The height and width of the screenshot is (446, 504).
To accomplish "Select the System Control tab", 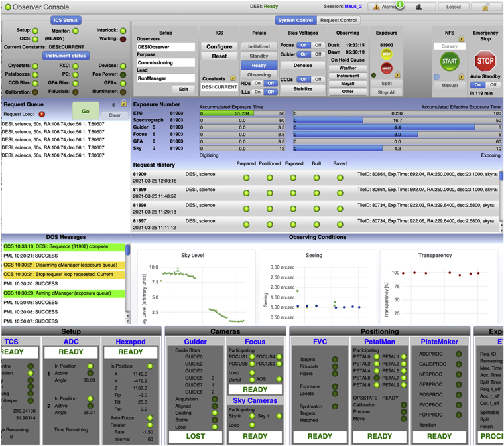I will [296, 20].
